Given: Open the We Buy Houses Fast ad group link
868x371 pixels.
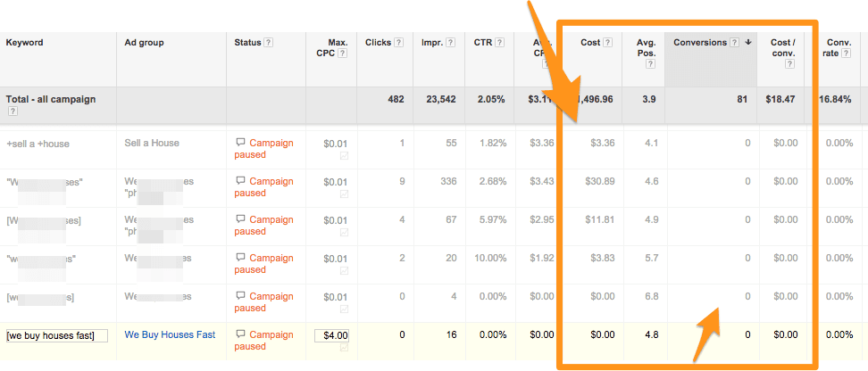Looking at the screenshot, I should (170, 334).
